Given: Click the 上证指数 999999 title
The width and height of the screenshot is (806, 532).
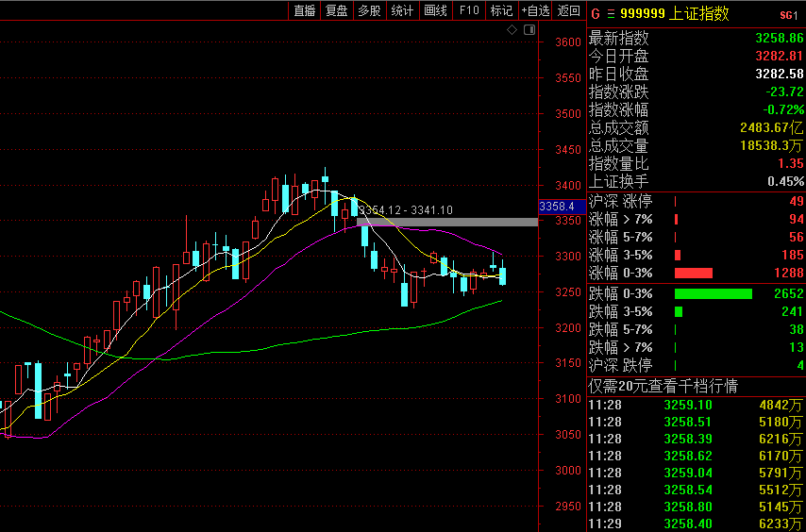Looking at the screenshot, I should 675,14.
